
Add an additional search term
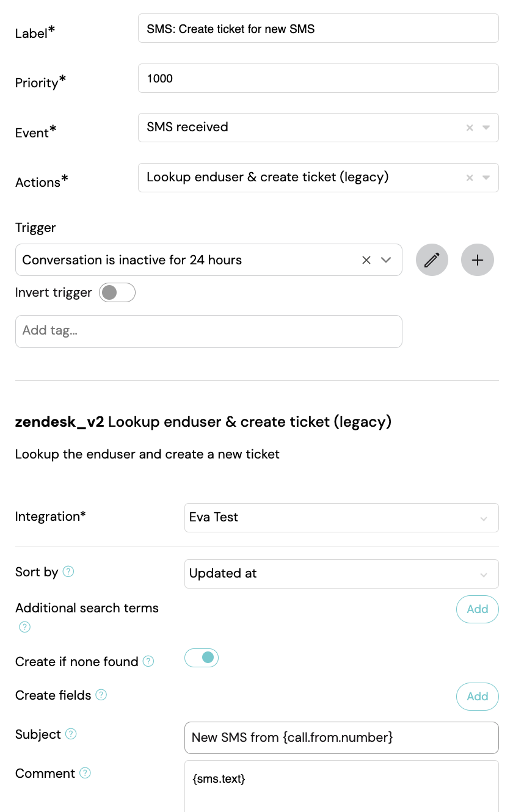[x=478, y=609]
